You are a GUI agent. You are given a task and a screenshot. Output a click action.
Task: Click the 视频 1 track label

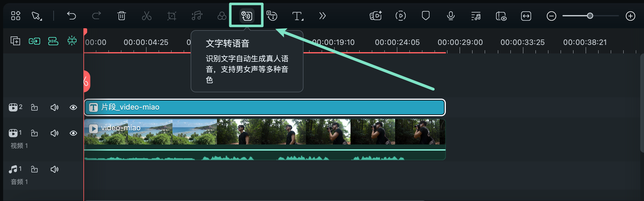pos(19,146)
